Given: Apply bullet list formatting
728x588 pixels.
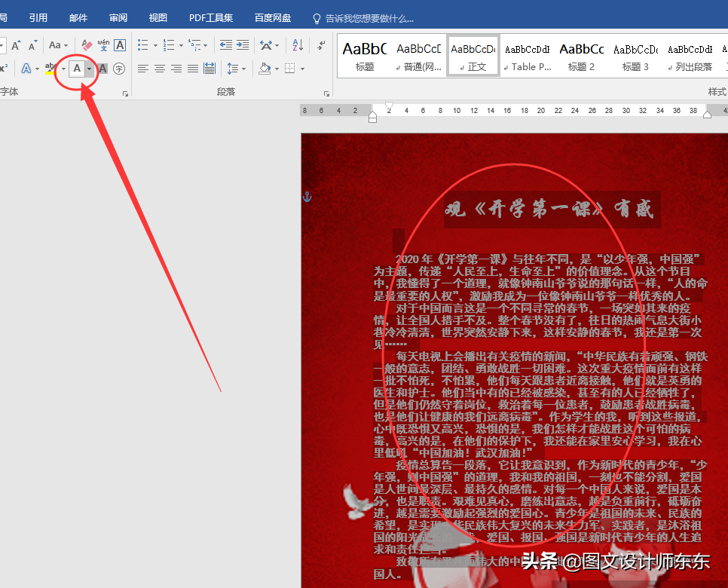Looking at the screenshot, I should pos(143,45).
